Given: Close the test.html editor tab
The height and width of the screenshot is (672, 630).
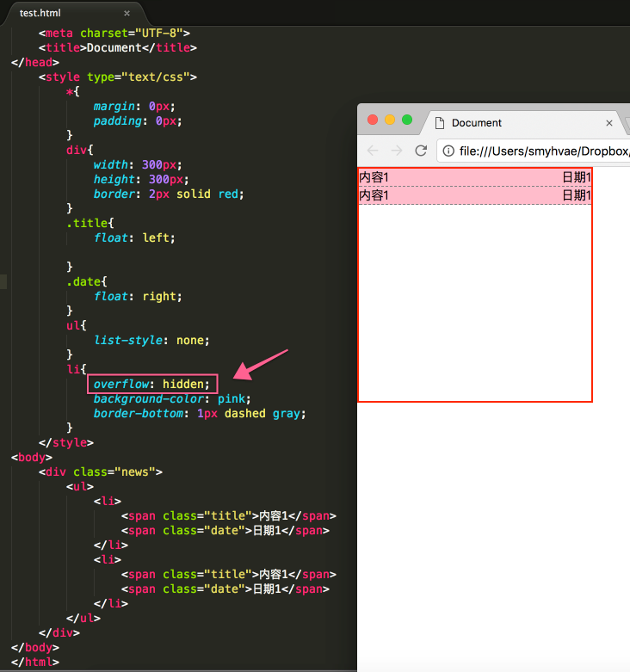Looking at the screenshot, I should pyautogui.click(x=127, y=13).
